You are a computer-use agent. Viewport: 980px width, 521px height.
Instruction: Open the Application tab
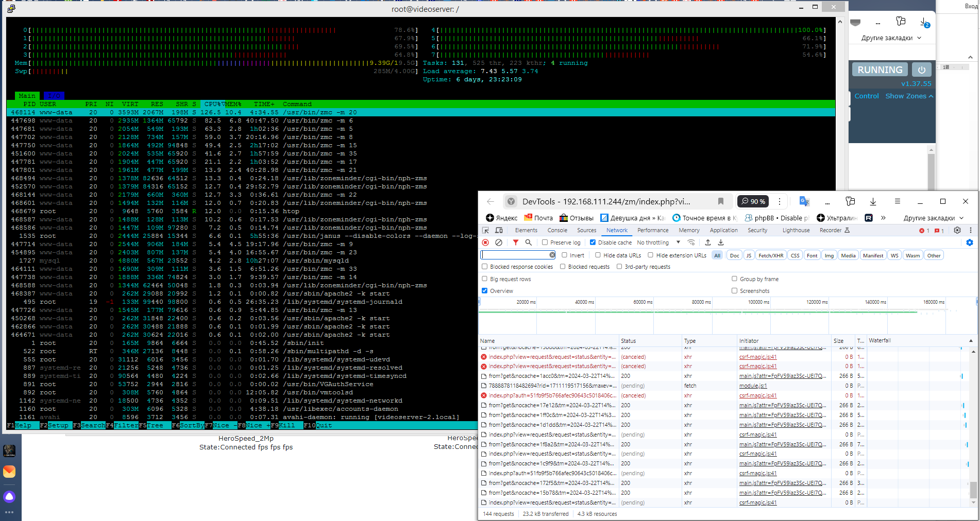tap(723, 230)
